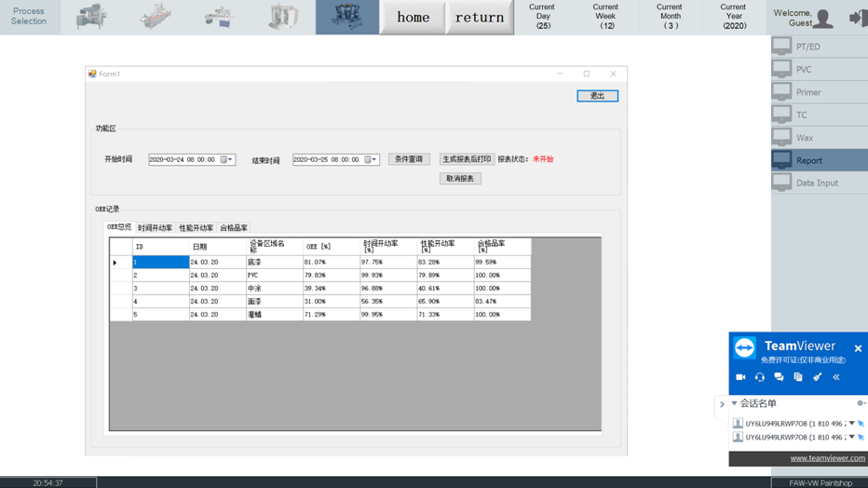The image size is (868, 488).
Task: Click the TeamViewer whiteboard brush icon
Action: [817, 377]
